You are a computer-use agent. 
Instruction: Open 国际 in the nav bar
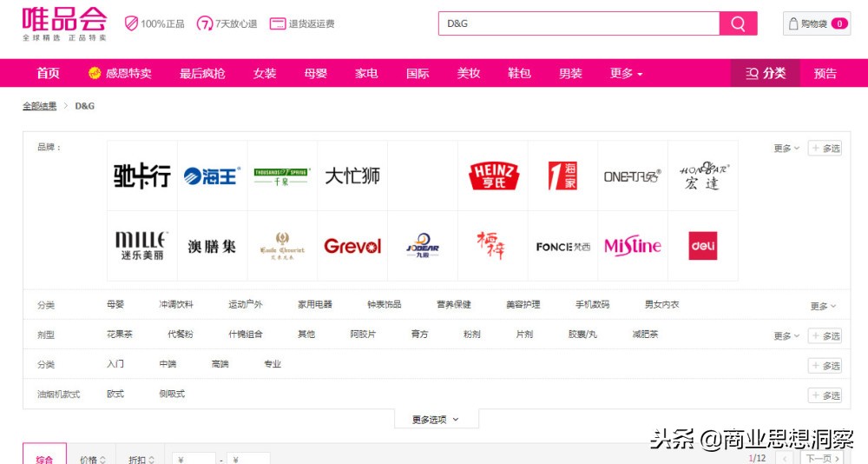pyautogui.click(x=418, y=73)
